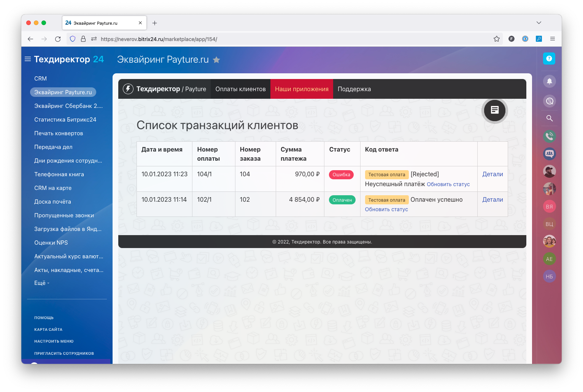
Task: Click Детали for payment 102/1
Action: click(x=492, y=199)
